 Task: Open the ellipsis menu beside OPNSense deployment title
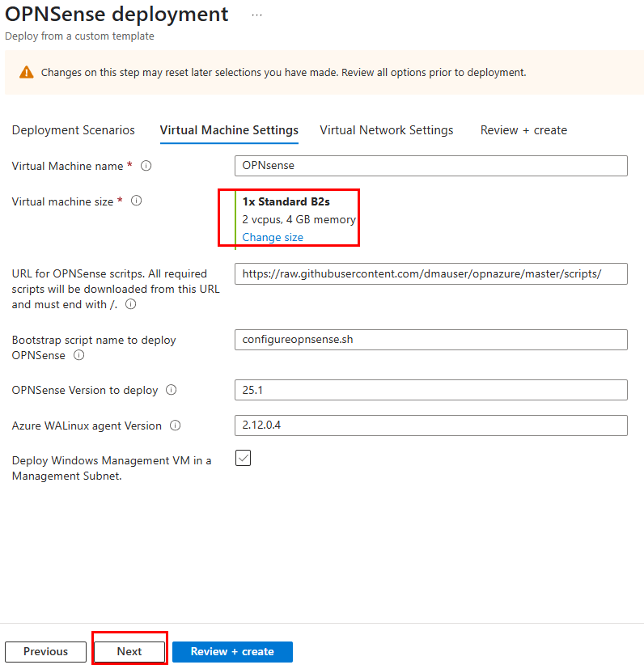coord(256,15)
